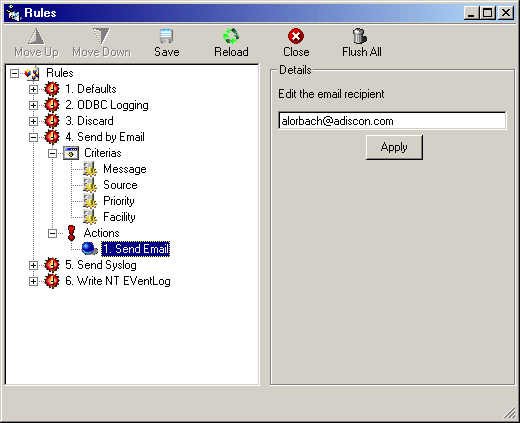Click the email recipient text field

[392, 121]
